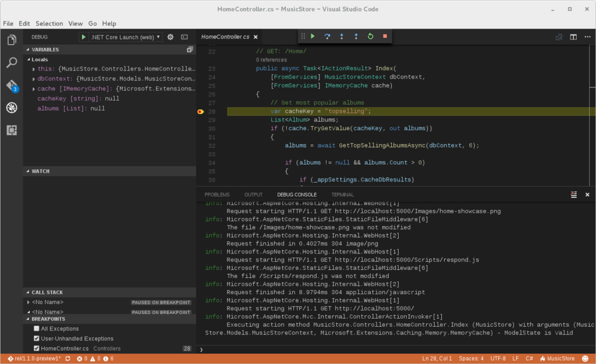596x364 pixels.
Task: Open launch.json with the gear icon
Action: [171, 37]
